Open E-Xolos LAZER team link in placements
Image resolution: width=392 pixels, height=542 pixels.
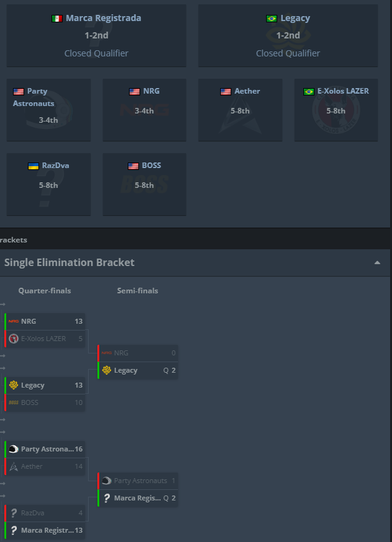[x=343, y=91]
